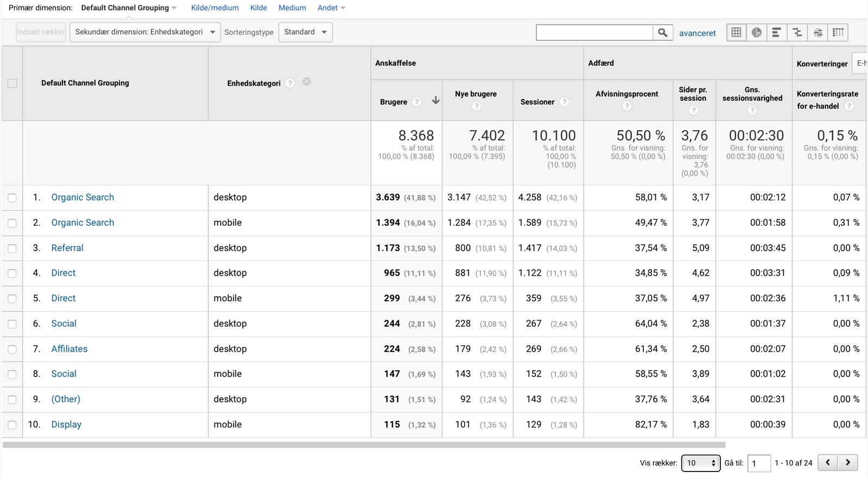
Task: Sort by Sessioner column header
Action: [x=537, y=102]
